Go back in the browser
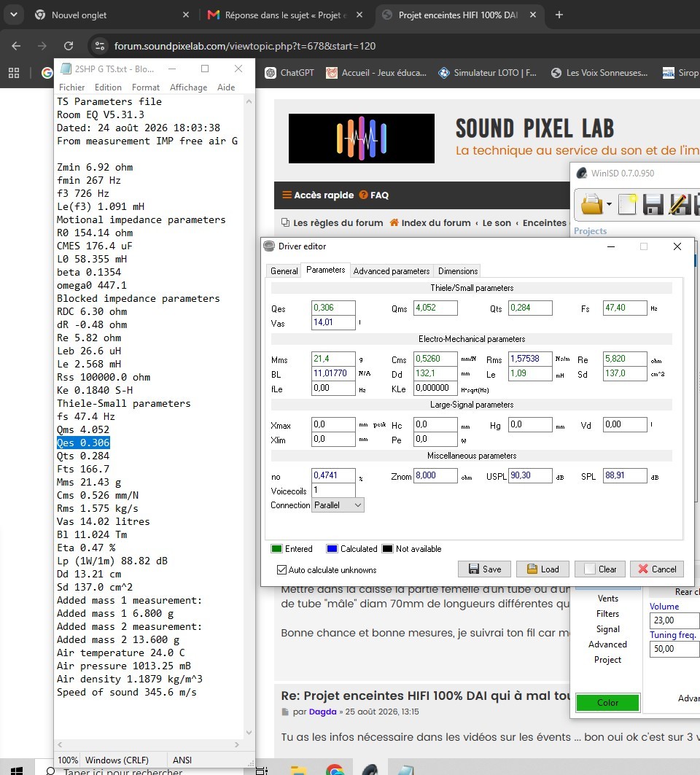The height and width of the screenshot is (775, 700). [16, 46]
